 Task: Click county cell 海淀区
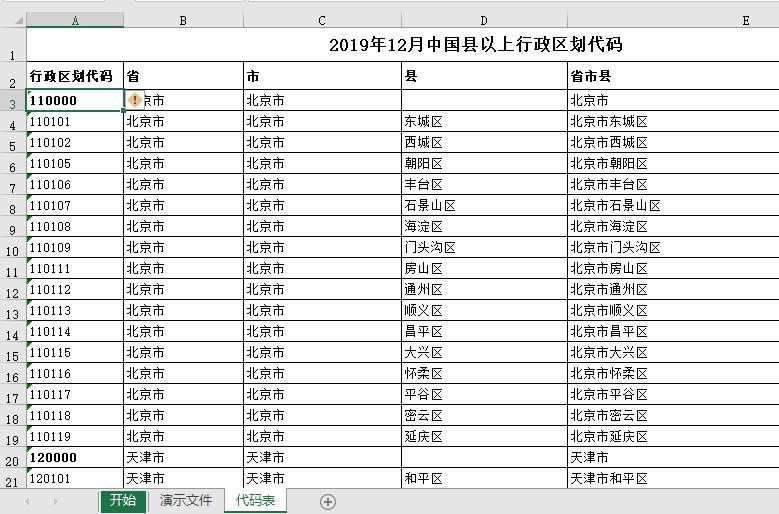pyautogui.click(x=484, y=226)
